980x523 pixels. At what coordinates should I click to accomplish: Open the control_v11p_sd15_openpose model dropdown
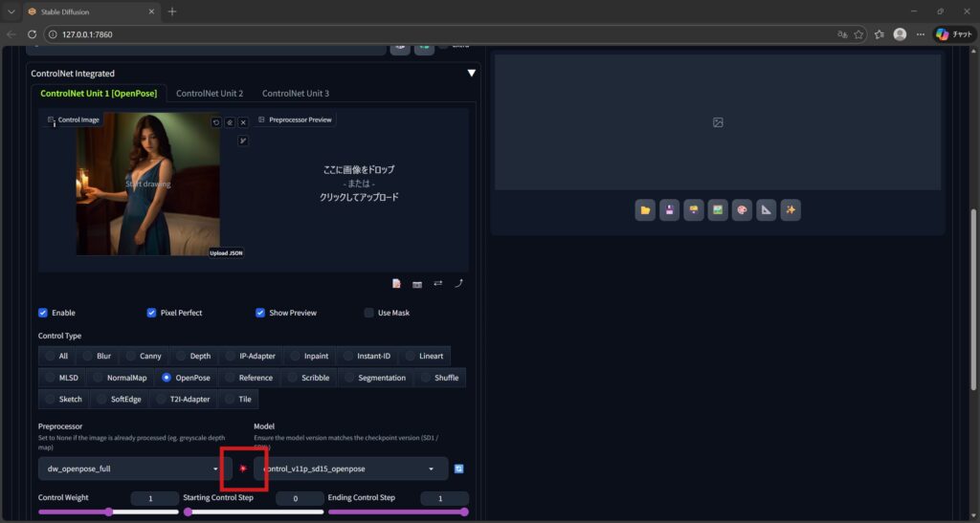pyautogui.click(x=350, y=469)
